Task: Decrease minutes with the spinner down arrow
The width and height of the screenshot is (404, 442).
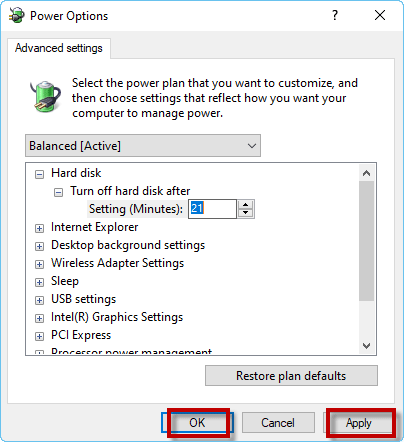Action: coord(246,213)
